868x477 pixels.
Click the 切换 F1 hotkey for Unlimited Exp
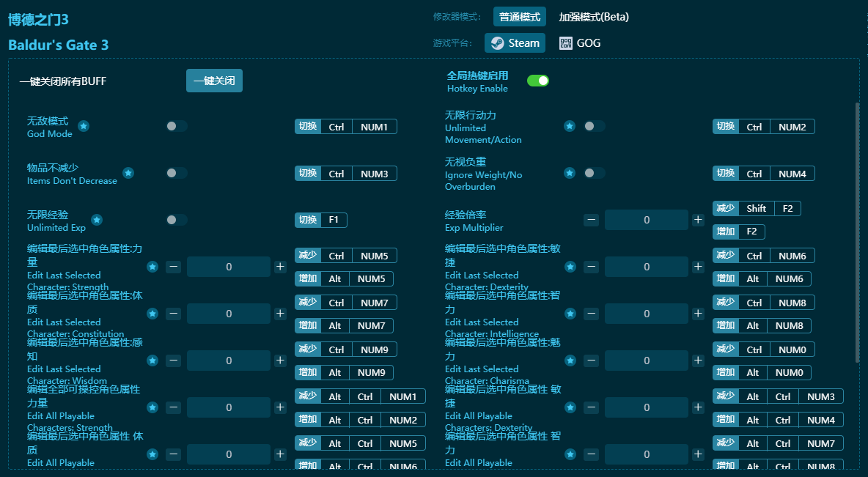(x=321, y=220)
